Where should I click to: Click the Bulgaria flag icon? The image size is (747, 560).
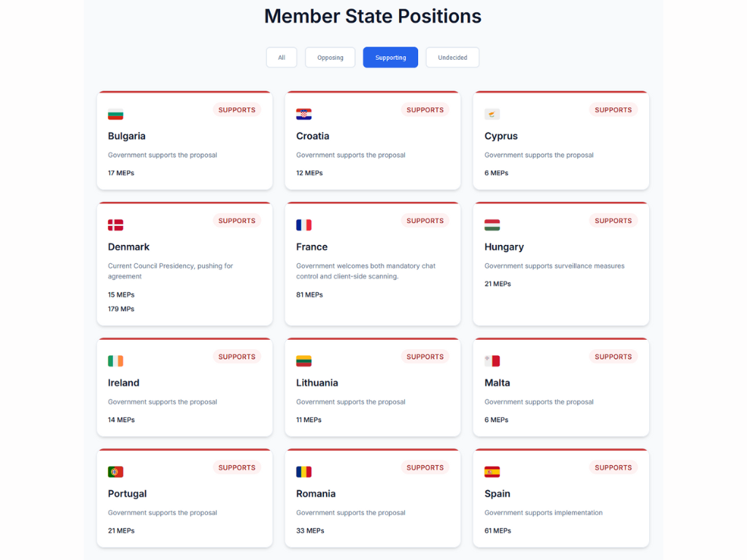tap(115, 114)
